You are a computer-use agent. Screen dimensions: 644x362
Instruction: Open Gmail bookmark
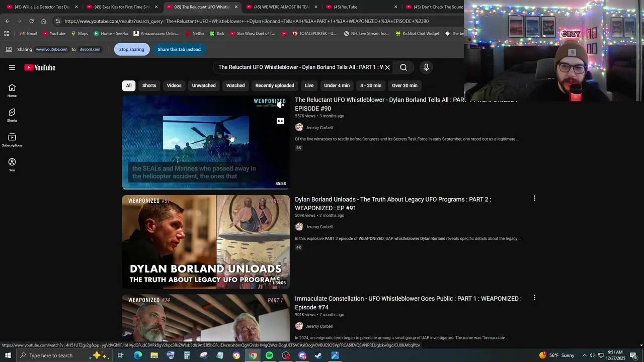pyautogui.click(x=28, y=34)
